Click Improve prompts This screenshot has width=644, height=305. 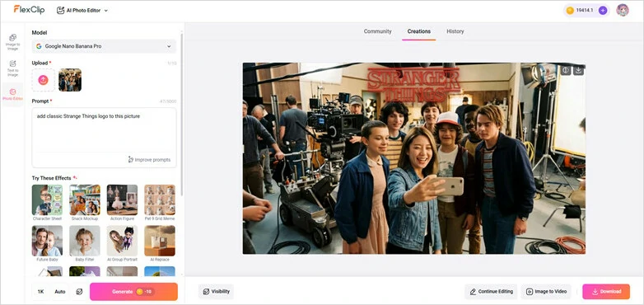[149, 159]
